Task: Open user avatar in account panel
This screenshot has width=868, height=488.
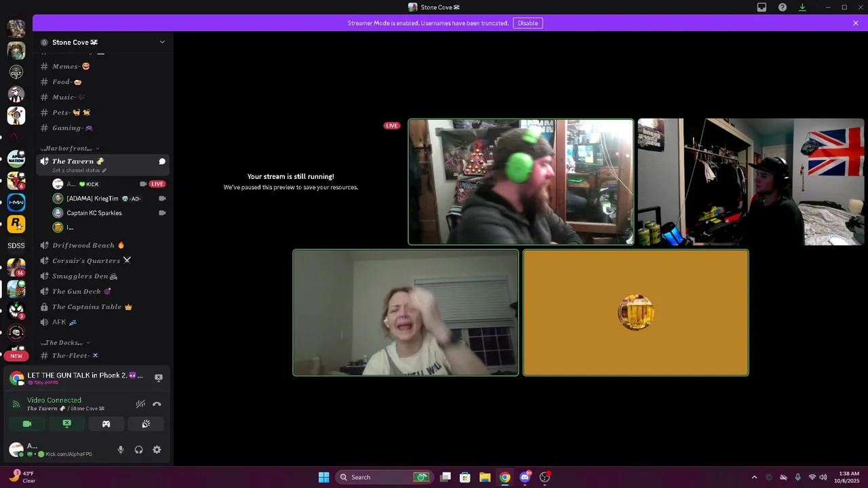Action: pos(16,449)
